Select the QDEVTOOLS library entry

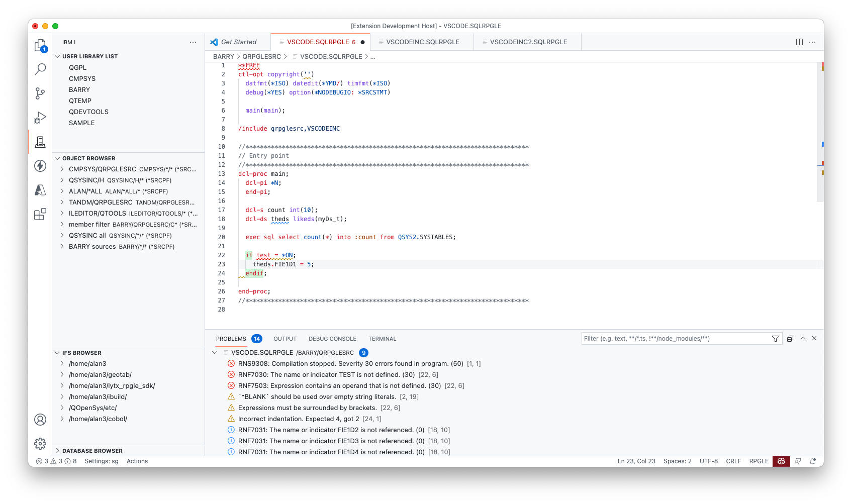coord(128,112)
